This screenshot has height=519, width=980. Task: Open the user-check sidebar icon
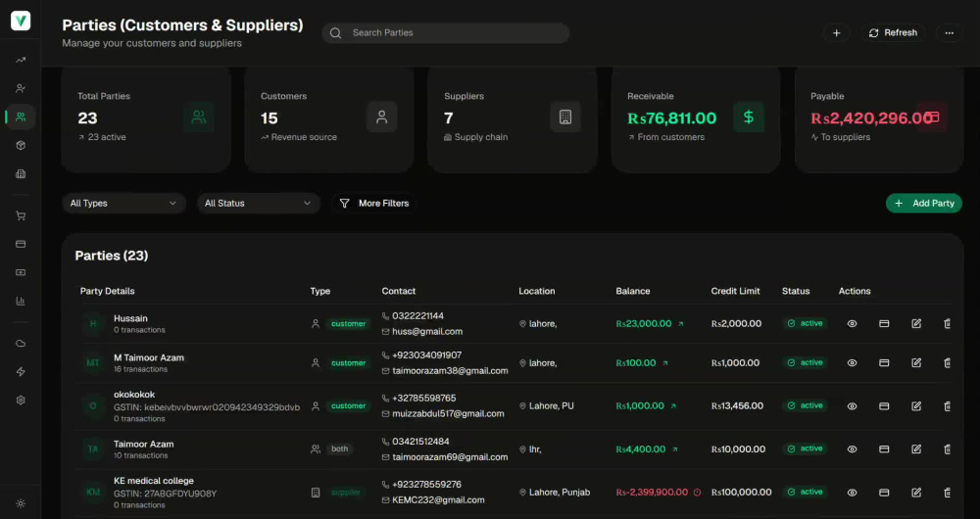(21, 88)
